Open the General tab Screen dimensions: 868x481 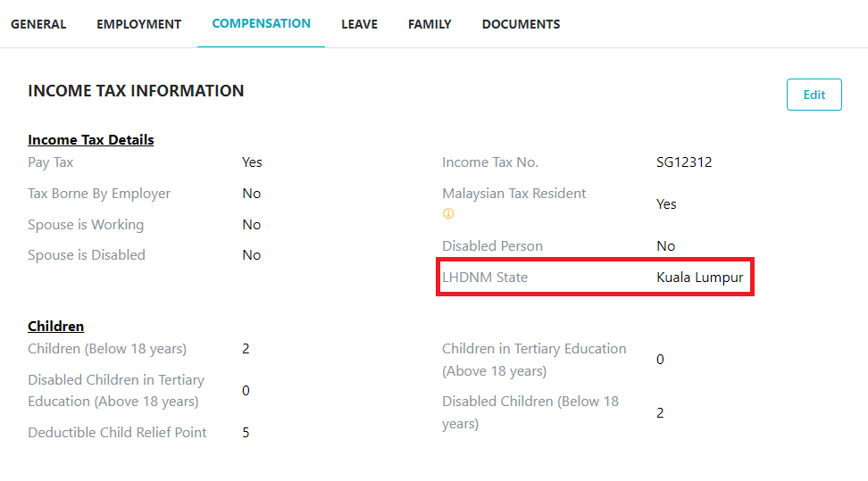[38, 24]
